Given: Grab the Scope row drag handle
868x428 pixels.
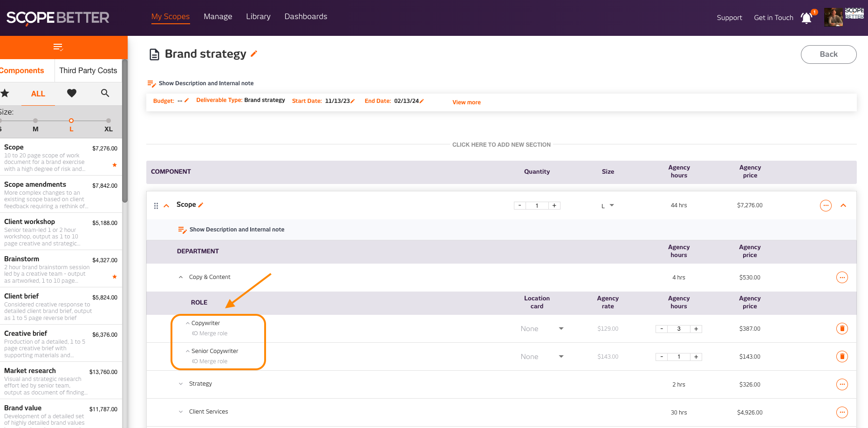Looking at the screenshot, I should pyautogui.click(x=156, y=205).
